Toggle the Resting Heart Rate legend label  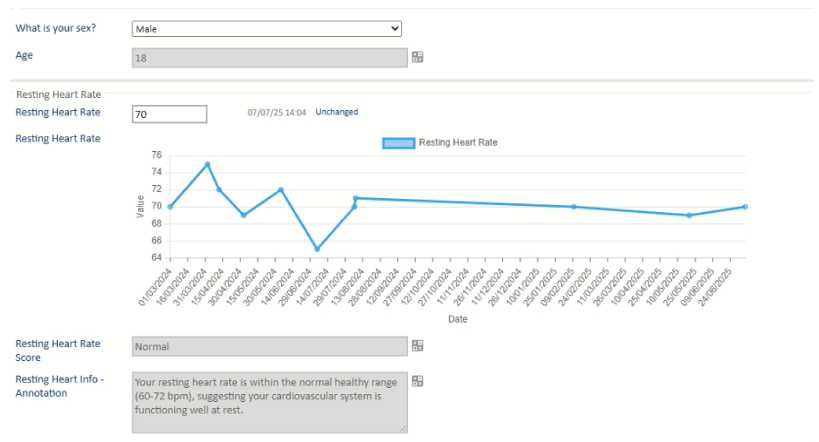click(457, 143)
